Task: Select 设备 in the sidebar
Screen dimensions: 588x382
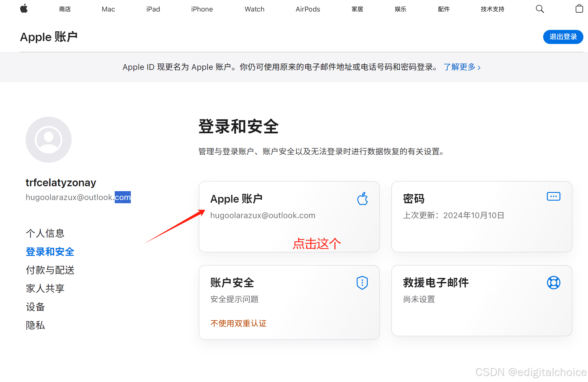Action: [x=35, y=307]
